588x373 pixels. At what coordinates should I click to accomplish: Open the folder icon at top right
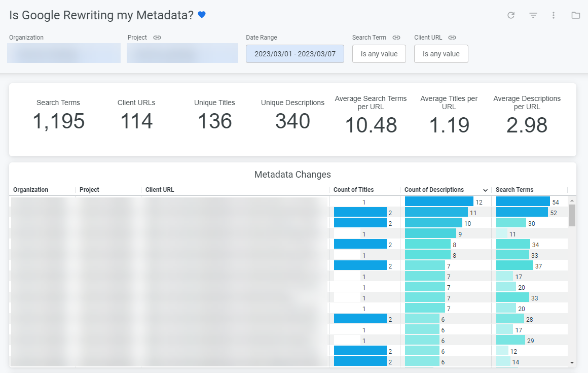pos(575,15)
